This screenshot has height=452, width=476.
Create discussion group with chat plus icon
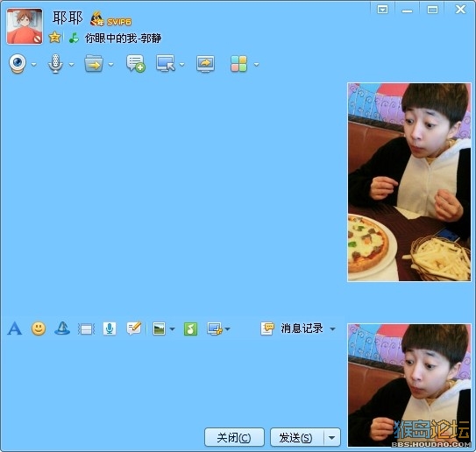coord(135,64)
